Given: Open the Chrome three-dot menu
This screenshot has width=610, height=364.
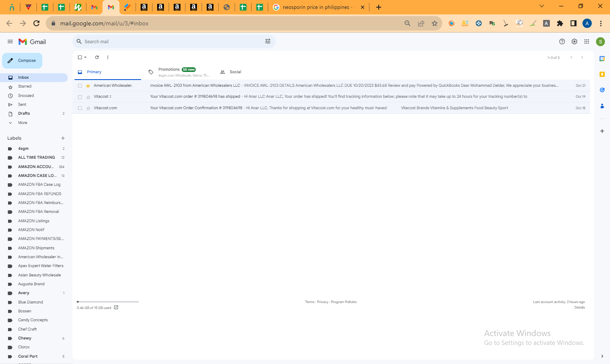Looking at the screenshot, I should click(x=601, y=23).
